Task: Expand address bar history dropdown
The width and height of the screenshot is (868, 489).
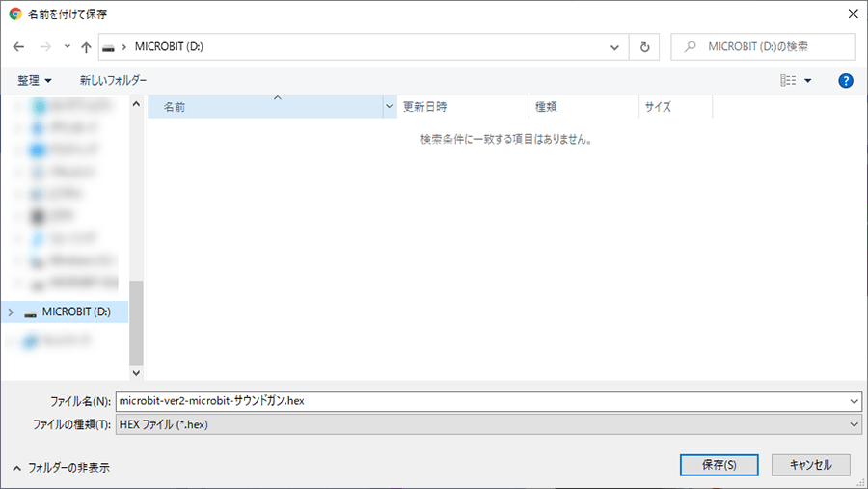Action: [x=614, y=47]
